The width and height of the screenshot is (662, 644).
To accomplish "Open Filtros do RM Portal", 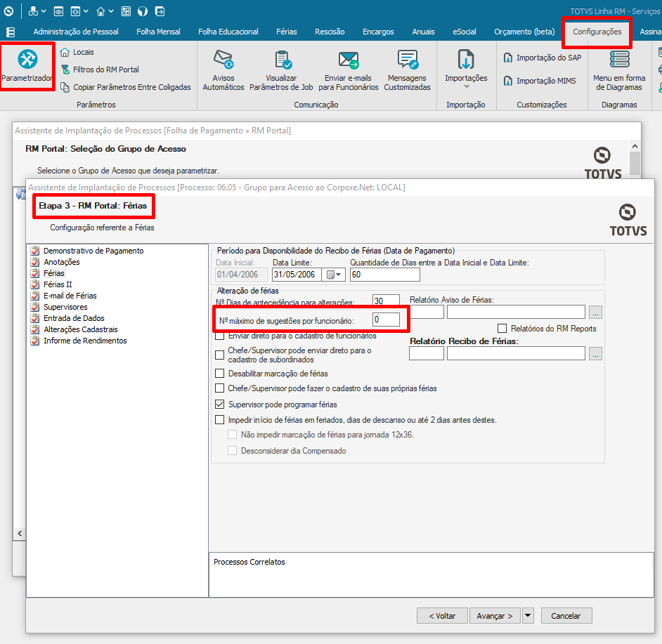I will pos(100,70).
